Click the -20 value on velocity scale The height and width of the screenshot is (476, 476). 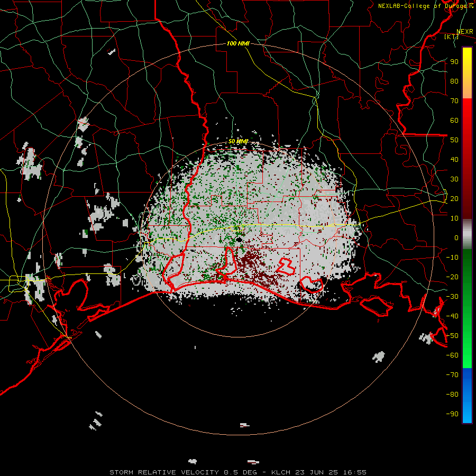(452, 277)
